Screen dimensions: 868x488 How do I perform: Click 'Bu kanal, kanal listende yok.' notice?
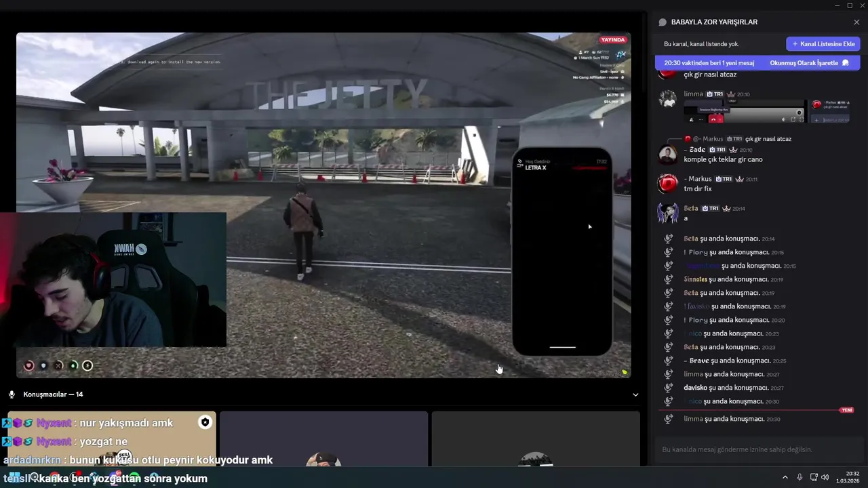click(701, 44)
